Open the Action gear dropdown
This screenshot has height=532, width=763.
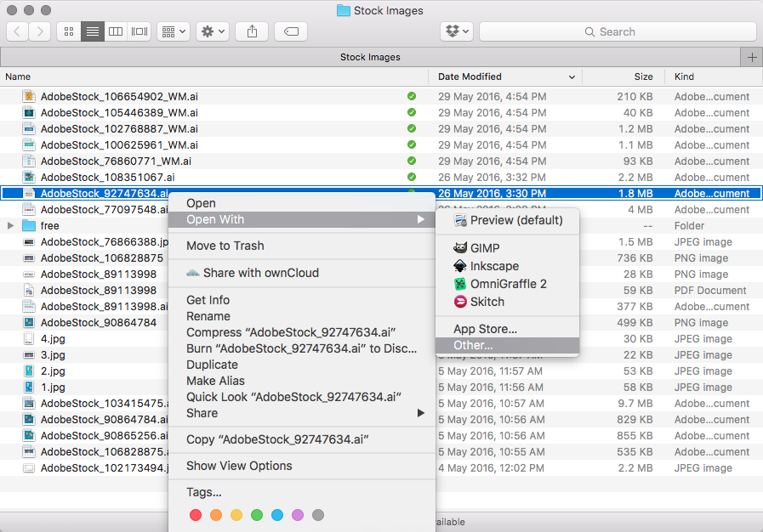click(211, 31)
